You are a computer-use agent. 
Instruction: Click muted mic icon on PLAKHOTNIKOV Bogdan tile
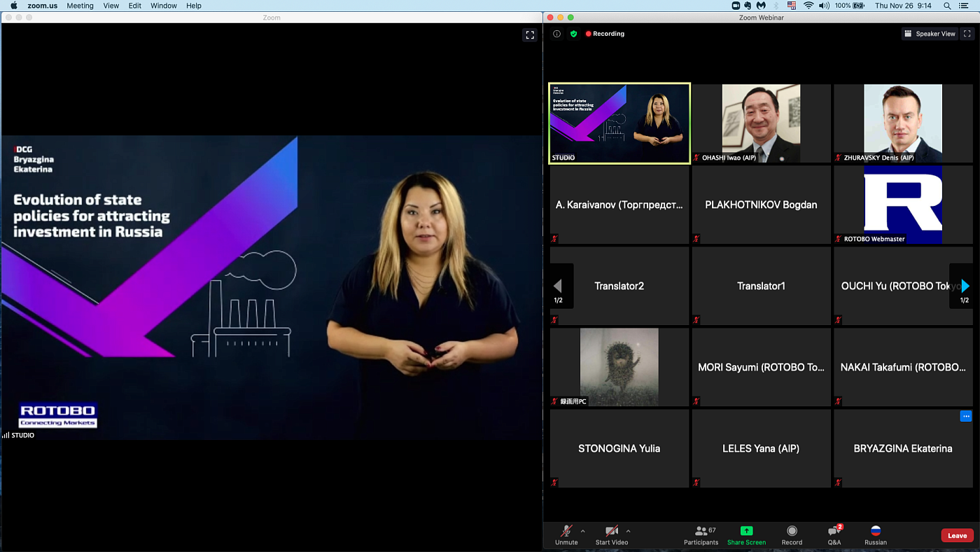click(697, 239)
